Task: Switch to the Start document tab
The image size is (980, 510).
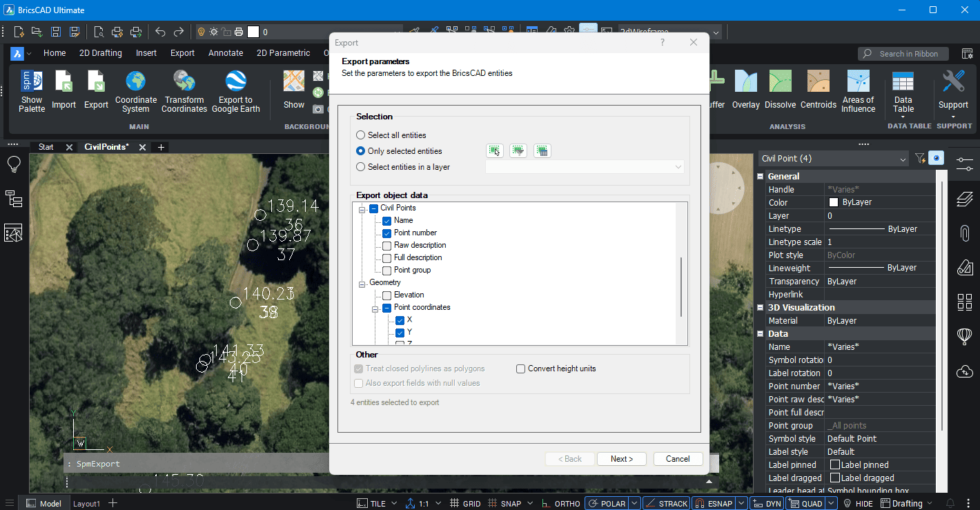Action: pyautogui.click(x=46, y=147)
